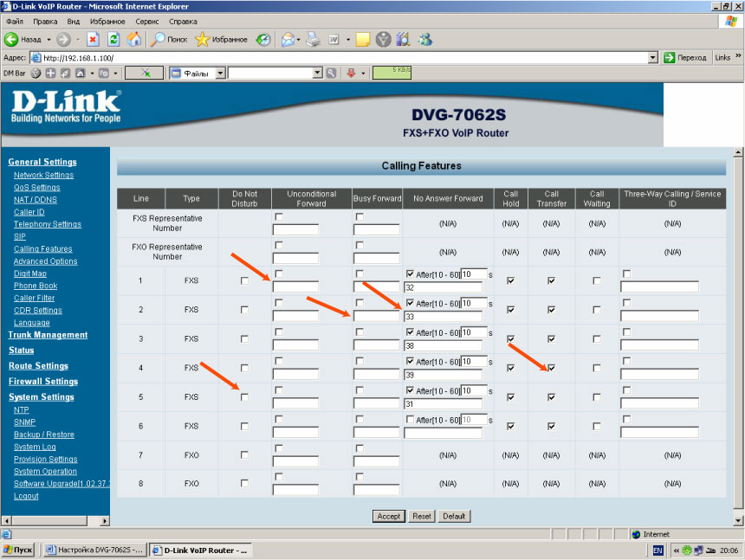The height and width of the screenshot is (560, 745).
Task: Click the Print icon in toolbar
Action: [x=314, y=39]
